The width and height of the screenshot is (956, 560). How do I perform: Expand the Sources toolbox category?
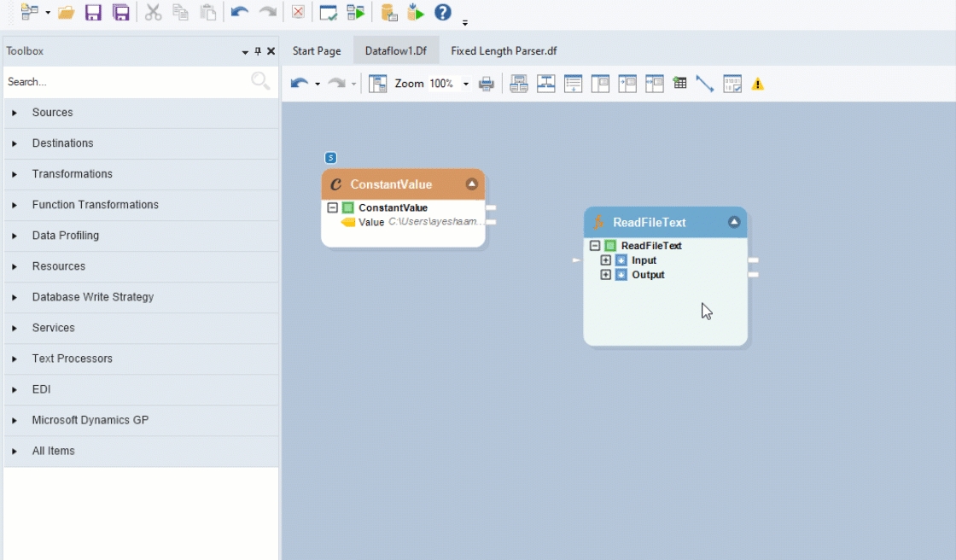pyautogui.click(x=52, y=113)
